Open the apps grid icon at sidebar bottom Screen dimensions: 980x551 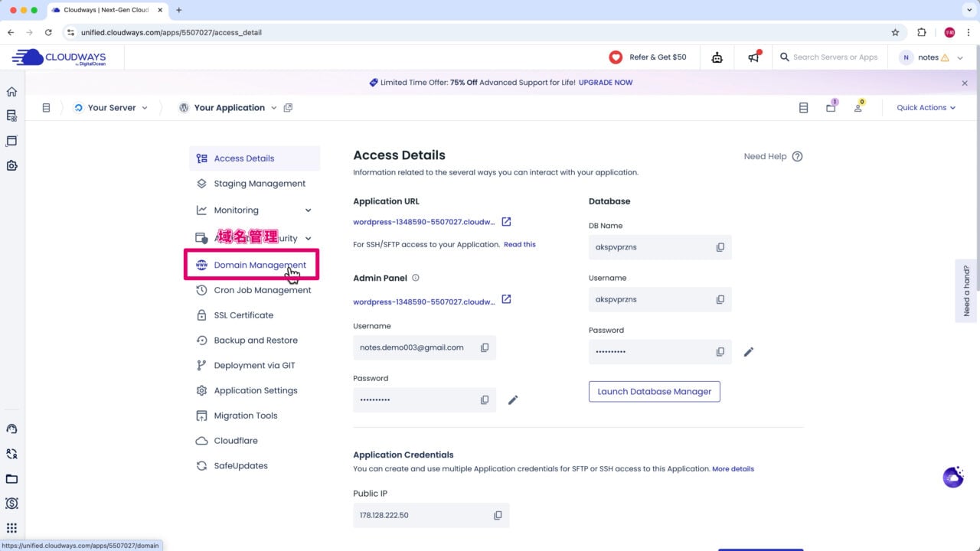[11, 528]
